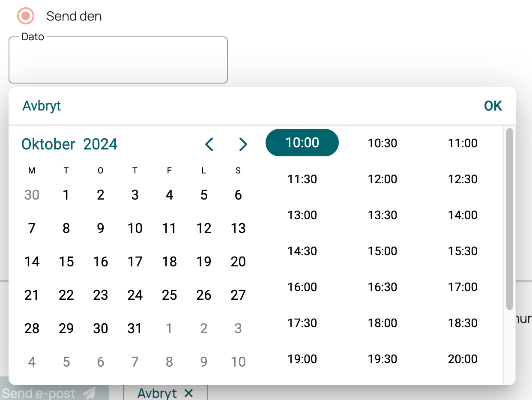Click the X icon beside bottom Avbryt

click(x=188, y=393)
